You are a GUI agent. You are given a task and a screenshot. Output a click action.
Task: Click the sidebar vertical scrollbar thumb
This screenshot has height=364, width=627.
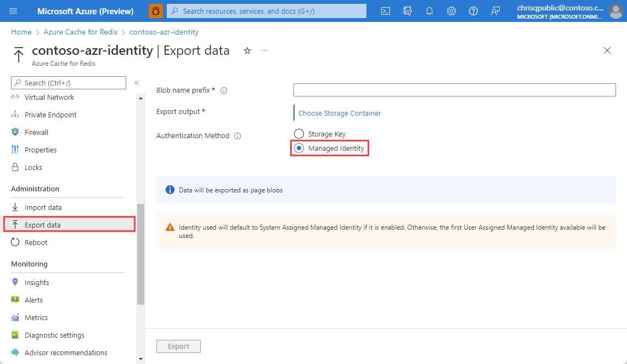140,252
